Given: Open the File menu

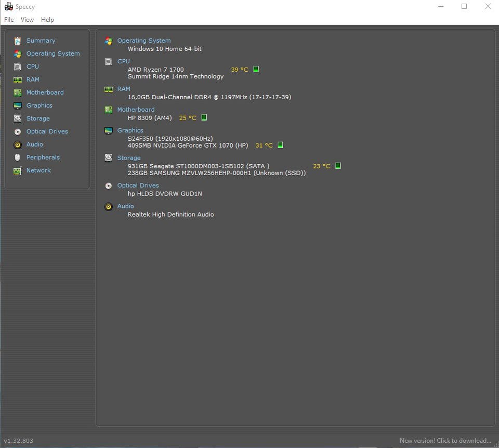Looking at the screenshot, I should (x=9, y=20).
